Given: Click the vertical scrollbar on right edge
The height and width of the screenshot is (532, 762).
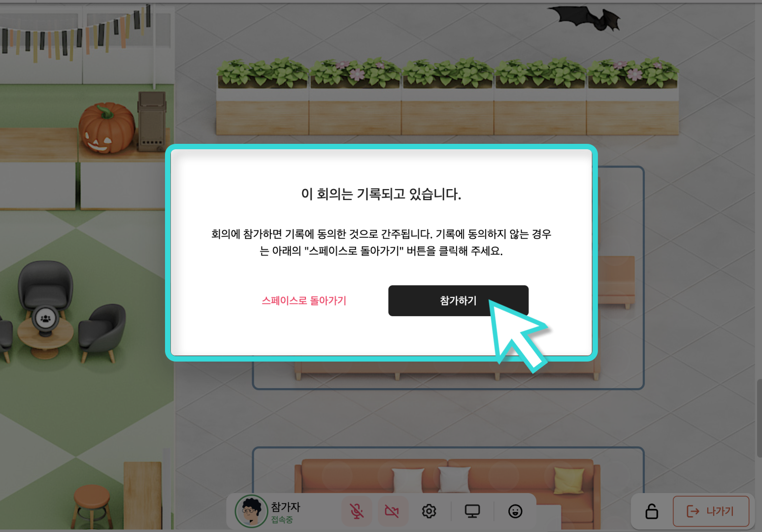Looking at the screenshot, I should tap(759, 418).
